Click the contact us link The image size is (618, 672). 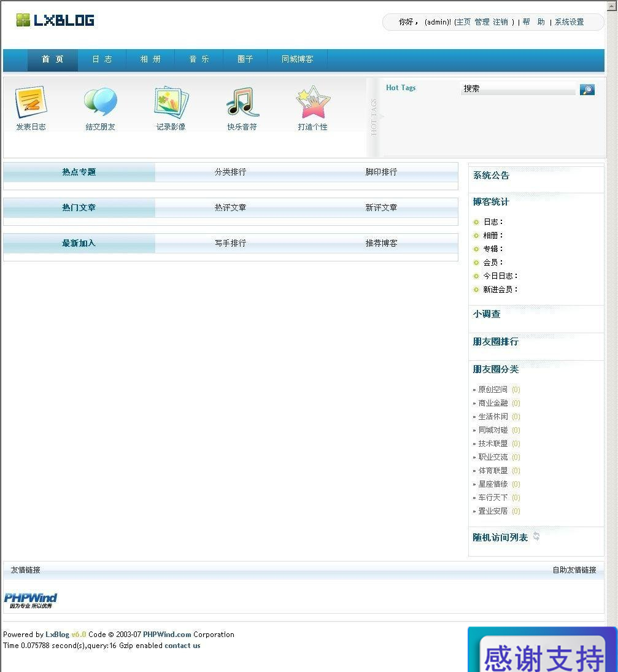(x=182, y=646)
